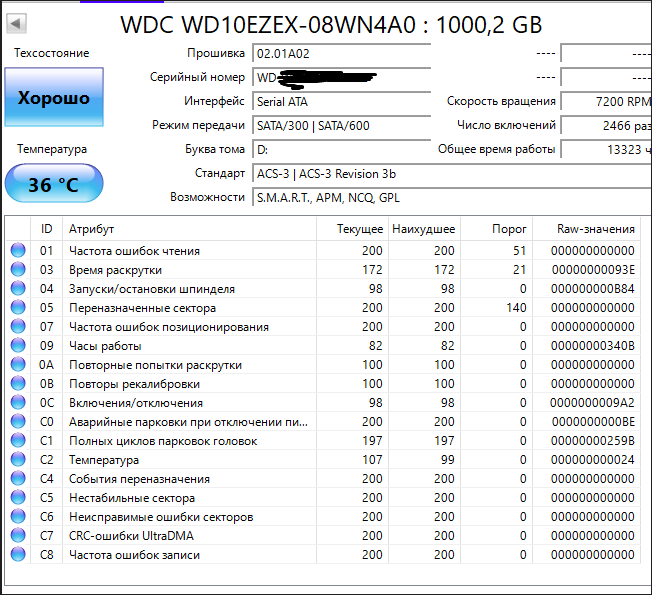The height and width of the screenshot is (595, 652).
Task: Go to previous disk with back arrow
Action: [x=17, y=24]
